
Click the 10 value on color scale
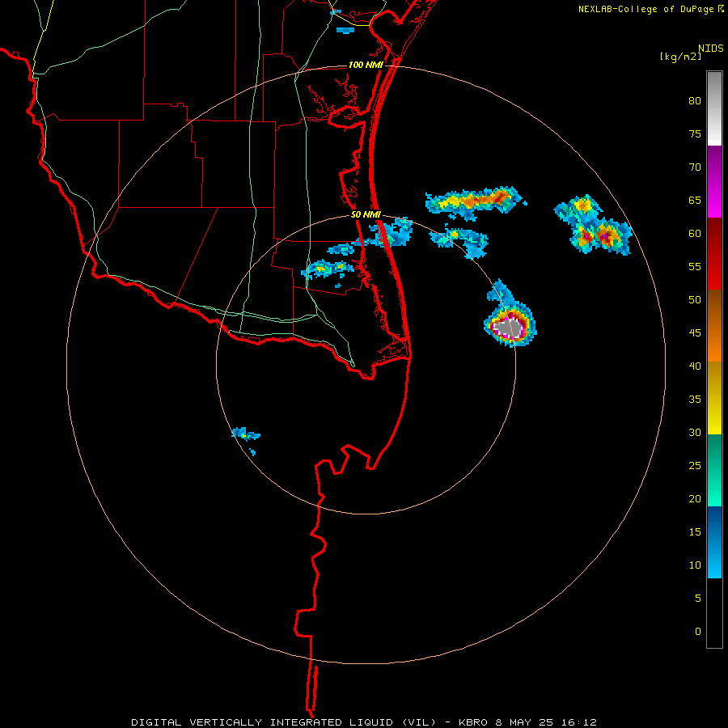click(x=695, y=565)
